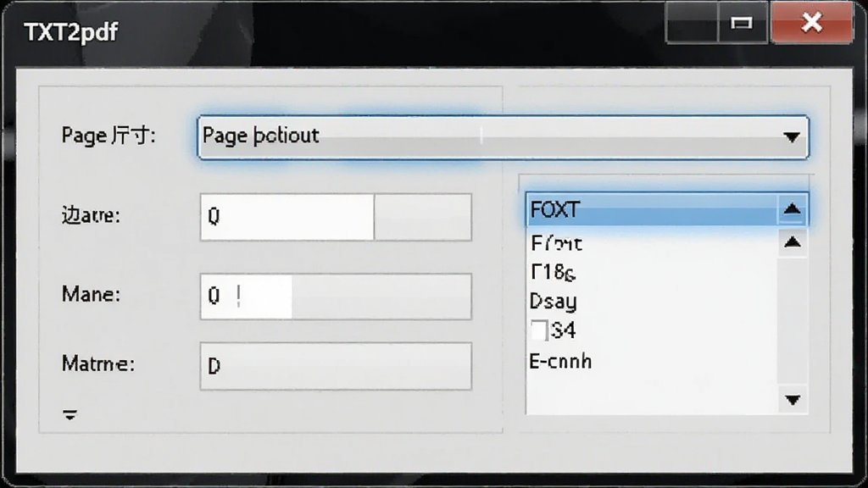868x488 pixels.
Task: Click the small expander icon below Matme
Action: (70, 414)
